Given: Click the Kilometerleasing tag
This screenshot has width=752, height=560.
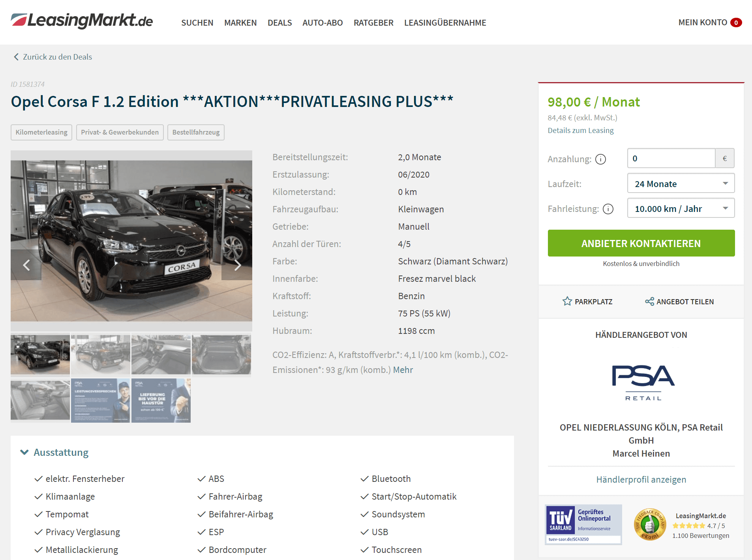Looking at the screenshot, I should (x=41, y=132).
